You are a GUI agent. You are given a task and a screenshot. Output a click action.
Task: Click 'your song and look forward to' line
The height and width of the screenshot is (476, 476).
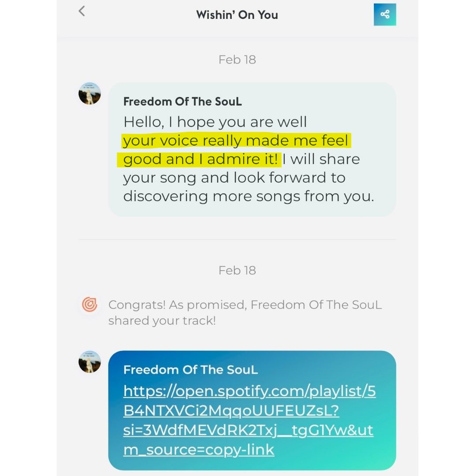[234, 178]
